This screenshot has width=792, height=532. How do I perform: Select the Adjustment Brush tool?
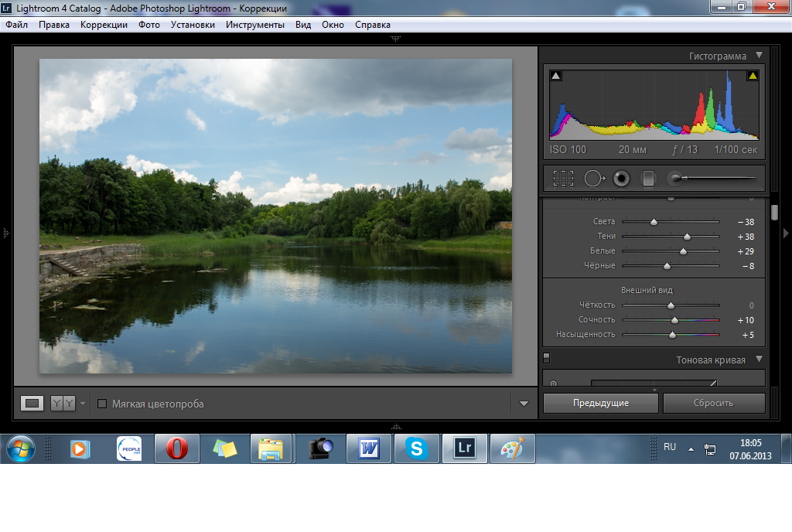676,179
